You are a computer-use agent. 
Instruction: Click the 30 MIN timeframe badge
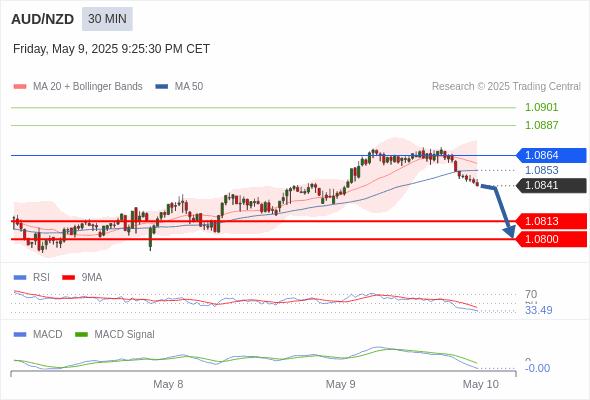pos(107,19)
